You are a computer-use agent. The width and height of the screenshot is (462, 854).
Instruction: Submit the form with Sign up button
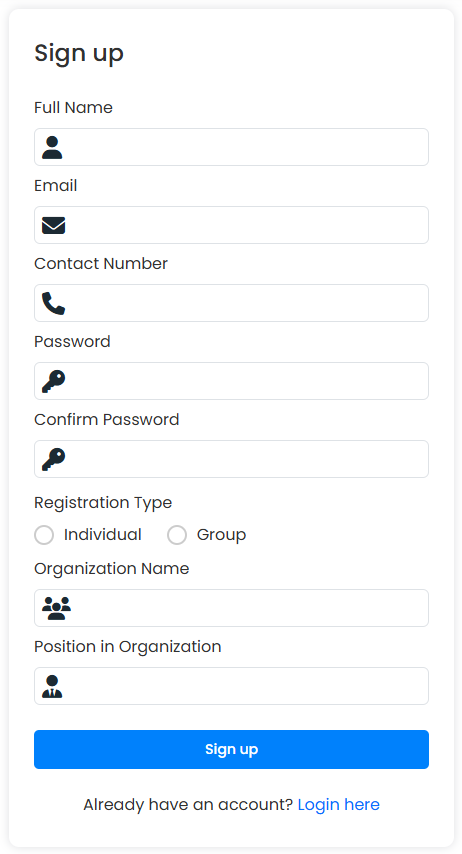tap(232, 749)
